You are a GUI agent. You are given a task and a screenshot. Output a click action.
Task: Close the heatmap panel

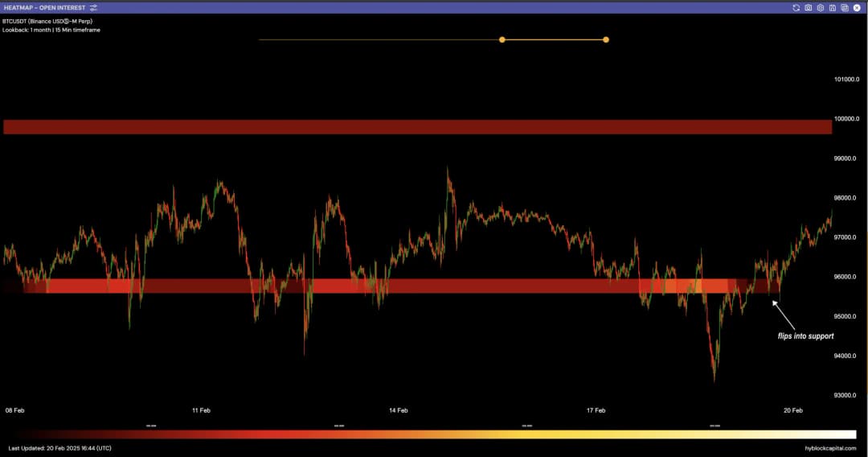[857, 7]
